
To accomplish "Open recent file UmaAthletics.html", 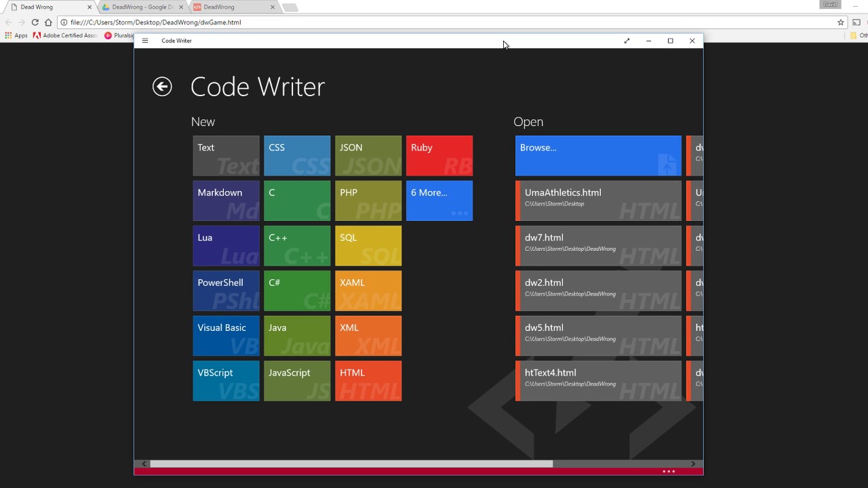I will point(598,201).
